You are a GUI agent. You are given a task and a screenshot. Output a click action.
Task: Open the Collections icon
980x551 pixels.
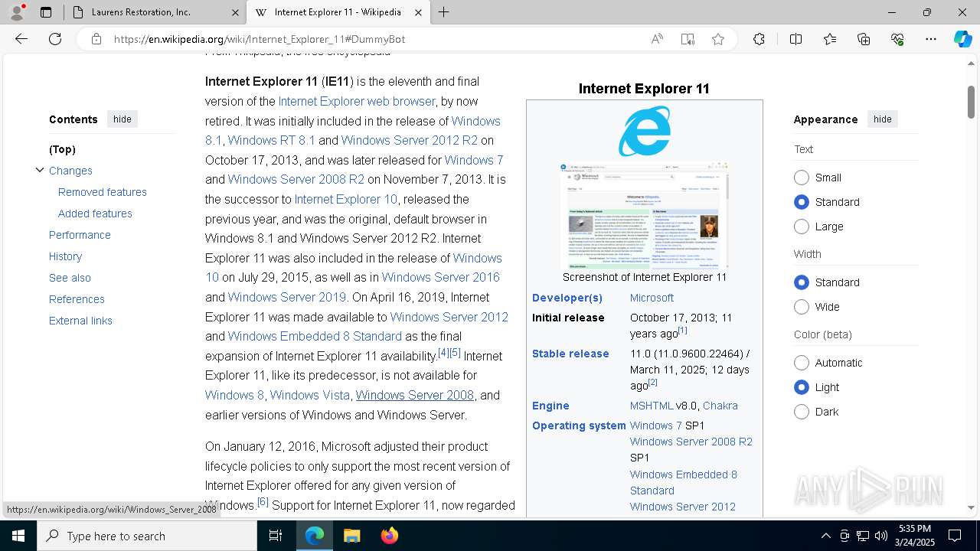click(x=864, y=39)
